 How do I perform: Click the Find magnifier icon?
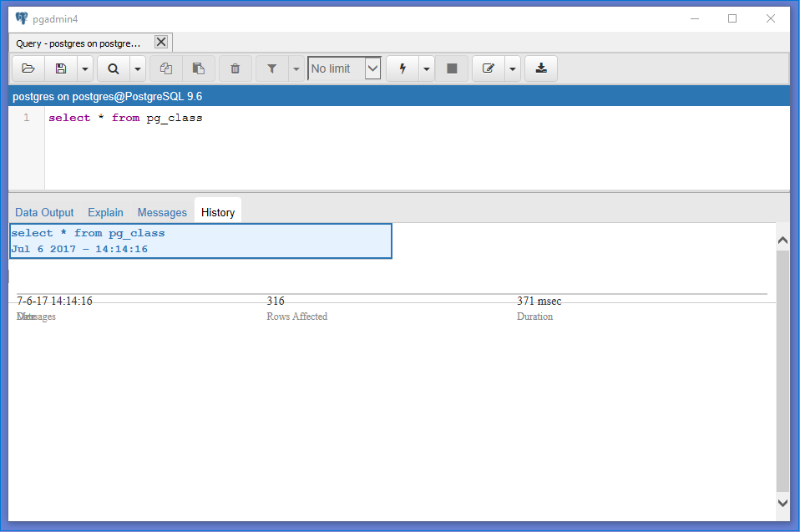[114, 68]
